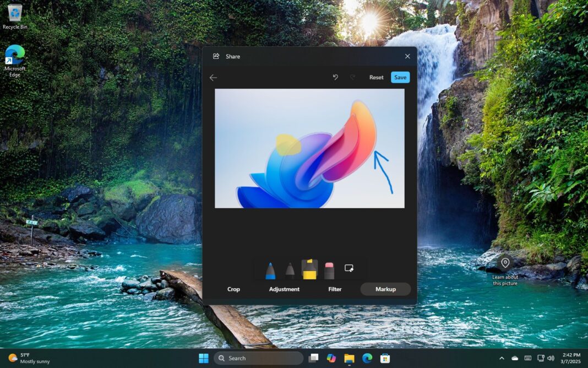The height and width of the screenshot is (368, 588).
Task: Select the Markup tab
Action: pos(385,289)
